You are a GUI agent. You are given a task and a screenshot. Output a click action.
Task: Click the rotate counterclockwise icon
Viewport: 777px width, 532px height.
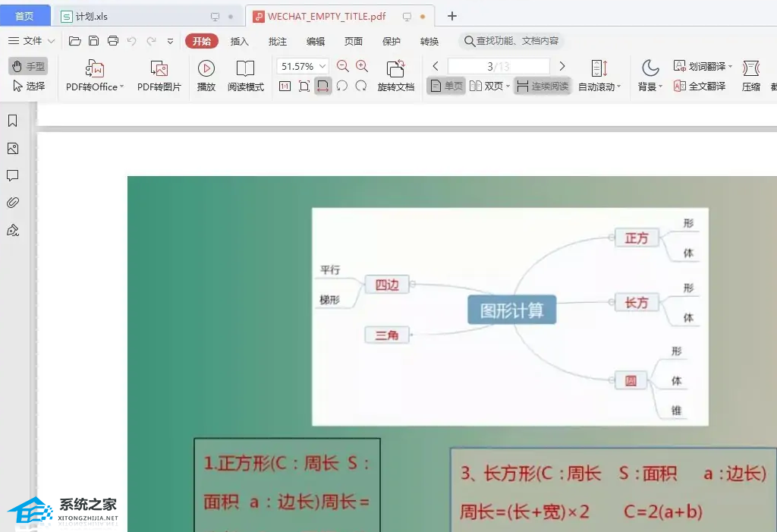tap(342, 87)
